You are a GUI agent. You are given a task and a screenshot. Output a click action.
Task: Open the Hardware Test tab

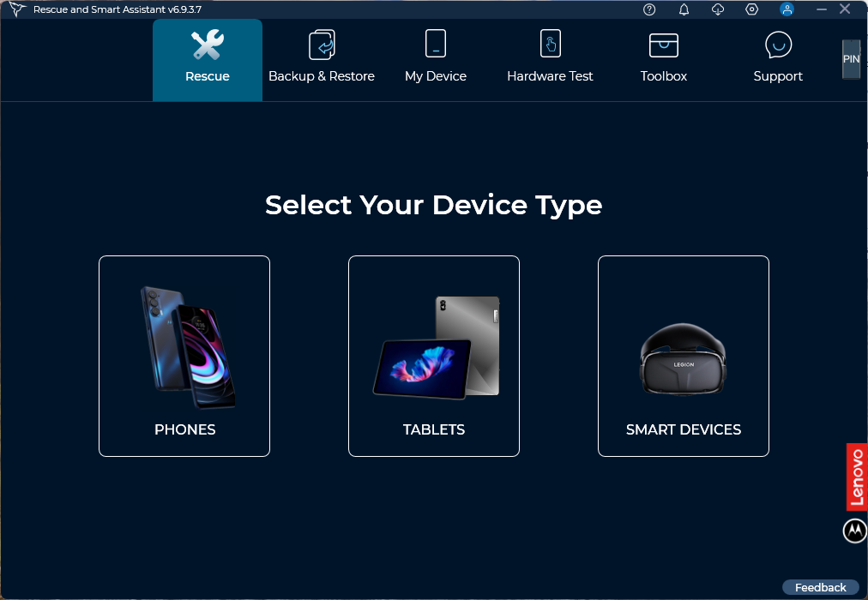[x=551, y=60]
